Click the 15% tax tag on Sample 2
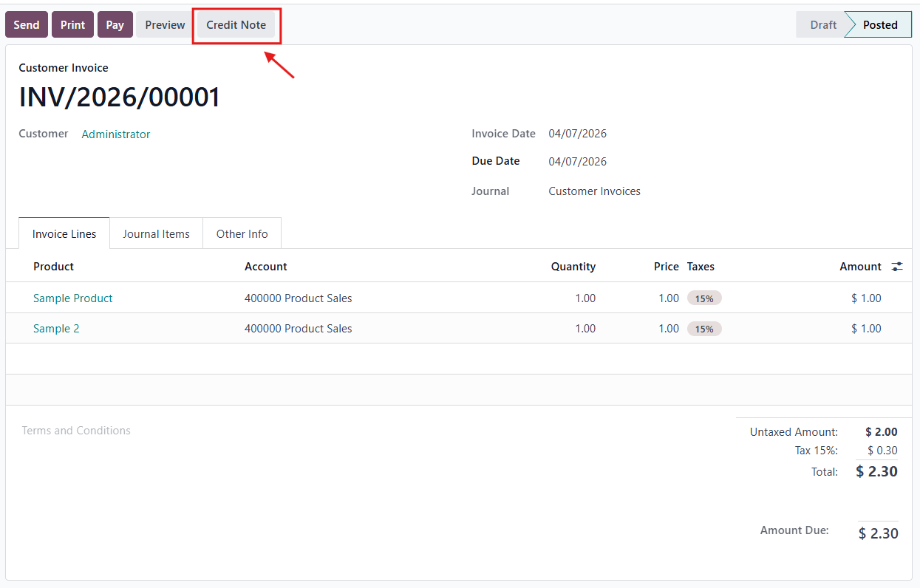Image resolution: width=920 pixels, height=588 pixels. click(x=704, y=329)
